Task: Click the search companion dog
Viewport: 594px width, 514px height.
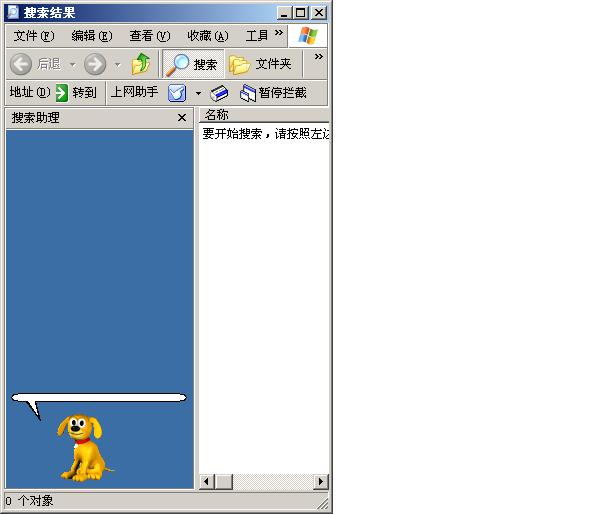Action: pos(85,447)
